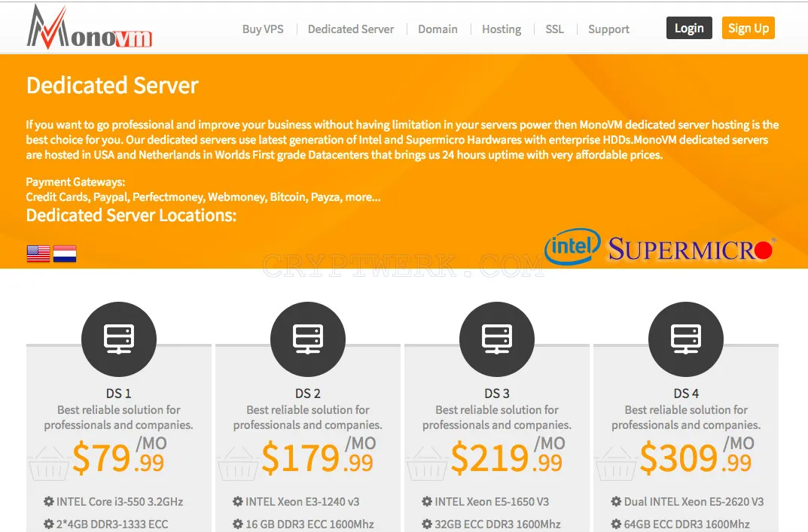
Task: Click the Intel logo
Action: tap(572, 246)
